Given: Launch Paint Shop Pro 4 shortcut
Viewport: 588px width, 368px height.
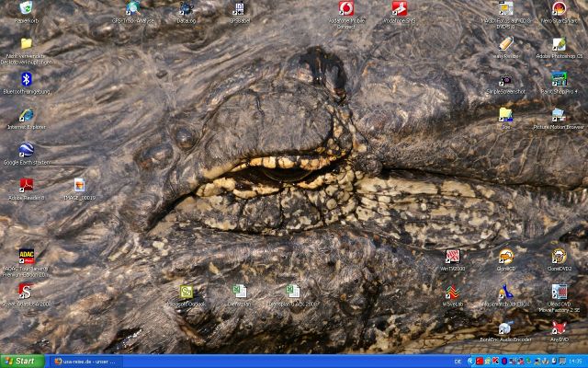Looking at the screenshot, I should click(560, 79).
